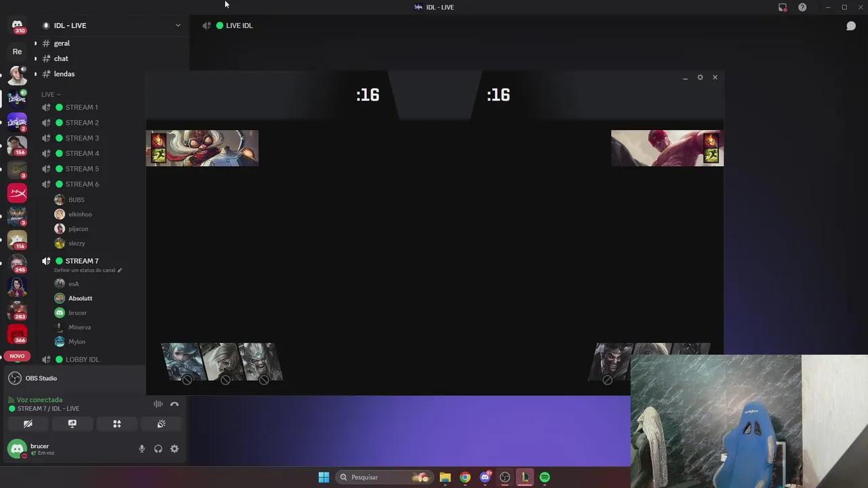Expand threads under geral channel

[x=35, y=43]
